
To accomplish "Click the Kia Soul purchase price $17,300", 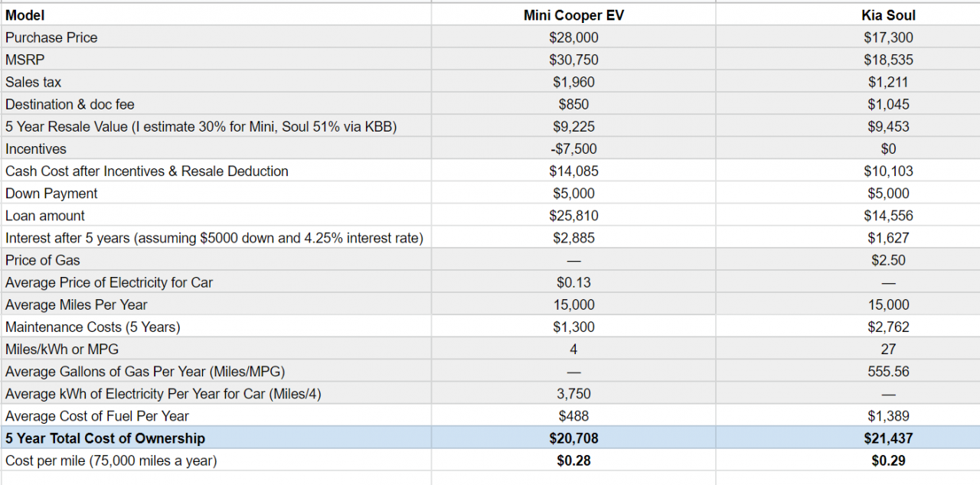I will click(888, 37).
